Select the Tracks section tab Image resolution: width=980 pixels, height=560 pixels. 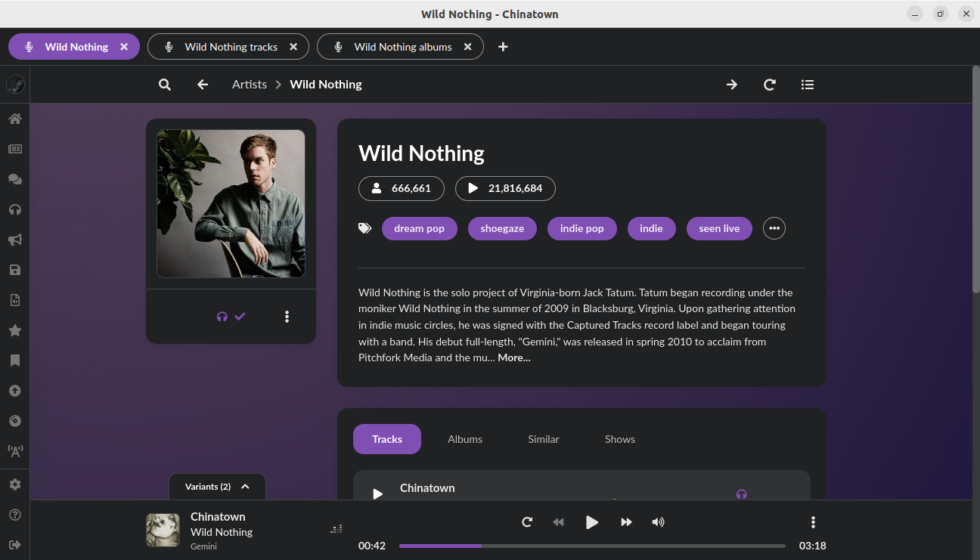click(387, 439)
